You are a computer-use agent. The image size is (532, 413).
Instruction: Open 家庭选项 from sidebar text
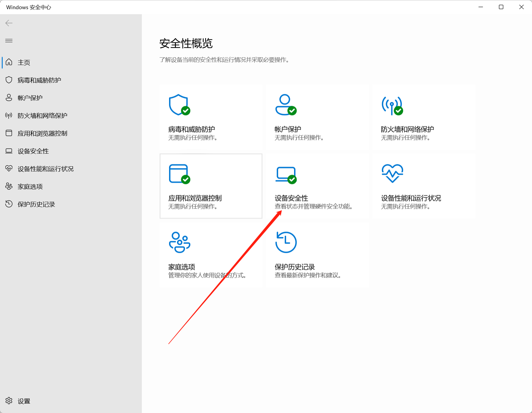pos(30,186)
